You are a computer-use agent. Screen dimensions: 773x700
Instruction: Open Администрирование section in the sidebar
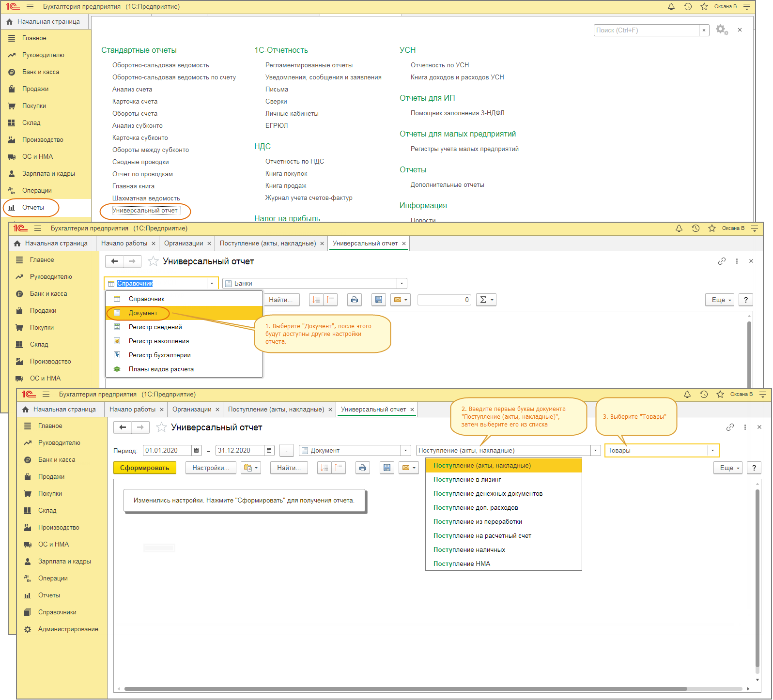click(68, 629)
